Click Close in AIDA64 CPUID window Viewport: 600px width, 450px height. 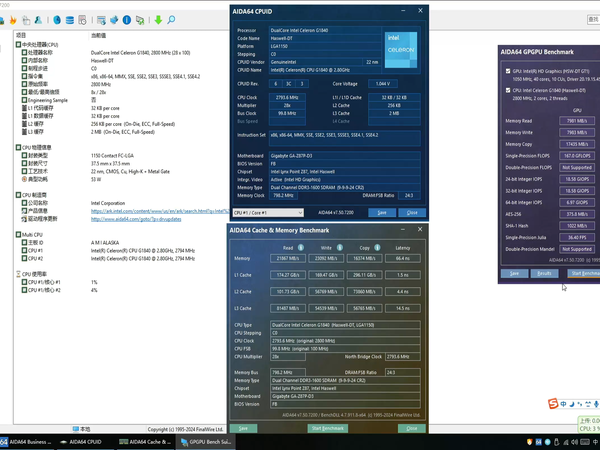412,213
